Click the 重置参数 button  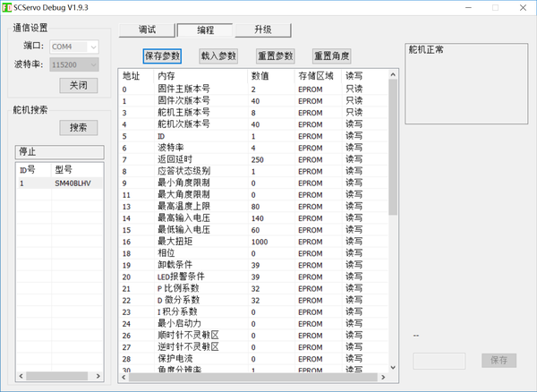[x=276, y=56]
